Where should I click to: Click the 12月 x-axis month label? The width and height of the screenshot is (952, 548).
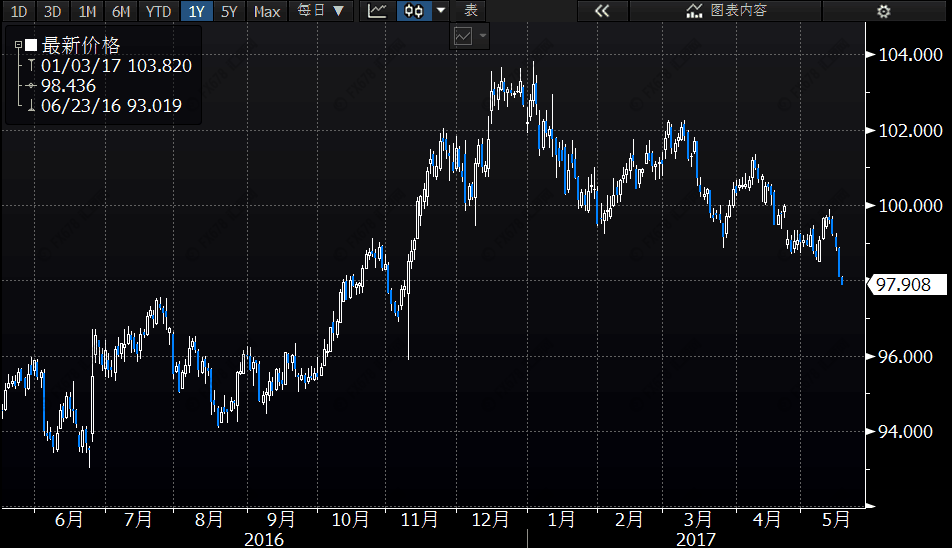491,519
